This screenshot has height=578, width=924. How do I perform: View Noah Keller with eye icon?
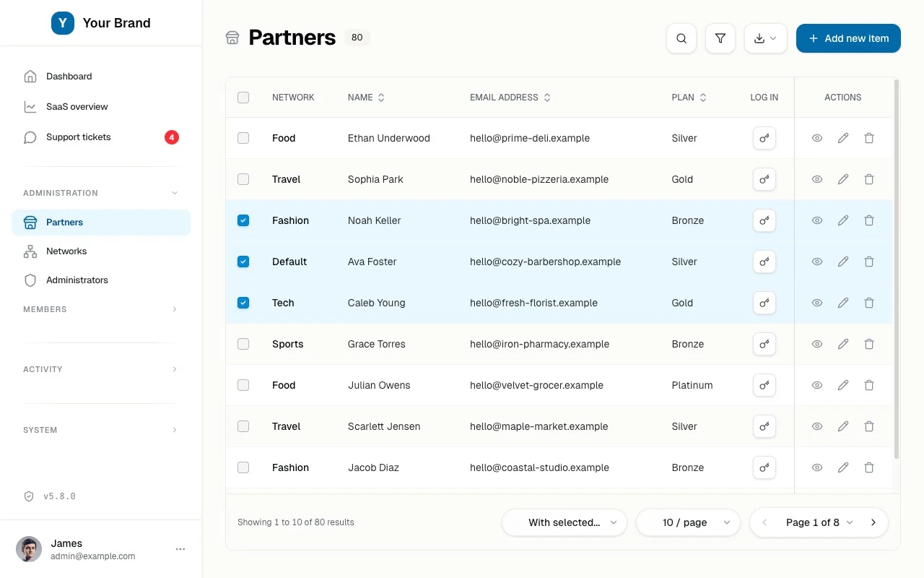[817, 220]
